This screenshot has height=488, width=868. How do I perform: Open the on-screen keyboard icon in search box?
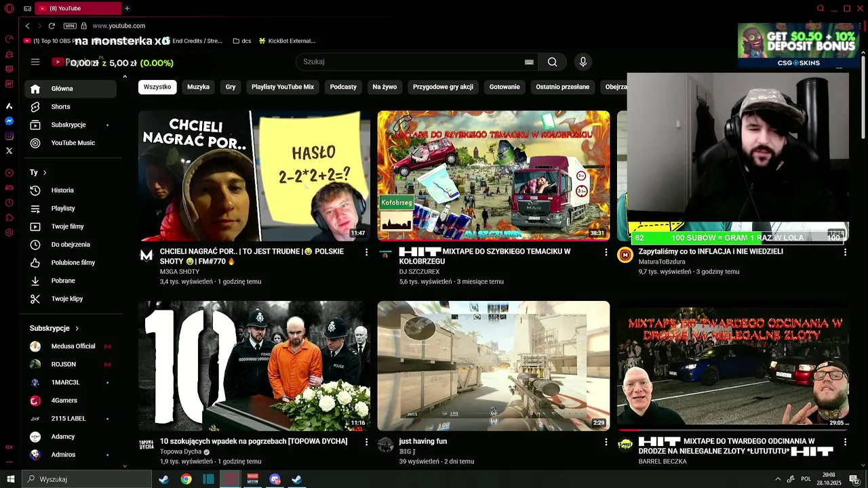(x=529, y=62)
